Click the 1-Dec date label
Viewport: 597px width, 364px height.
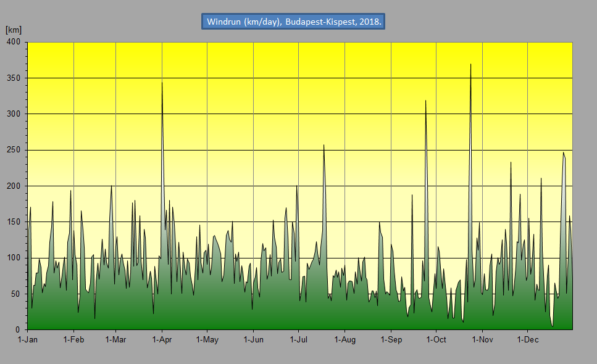coord(527,340)
